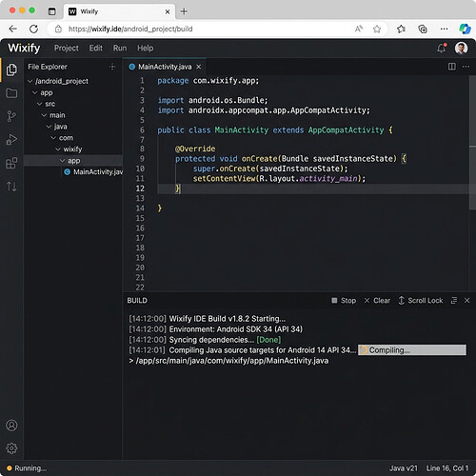Viewport: 476px width, 476px height.
Task: Collapse the selected nested app folder
Action: 63,161
